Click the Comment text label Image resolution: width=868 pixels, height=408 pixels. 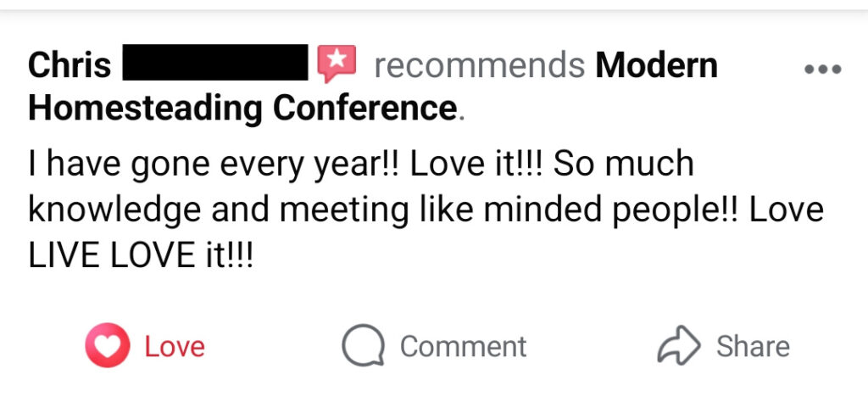pyautogui.click(x=463, y=347)
